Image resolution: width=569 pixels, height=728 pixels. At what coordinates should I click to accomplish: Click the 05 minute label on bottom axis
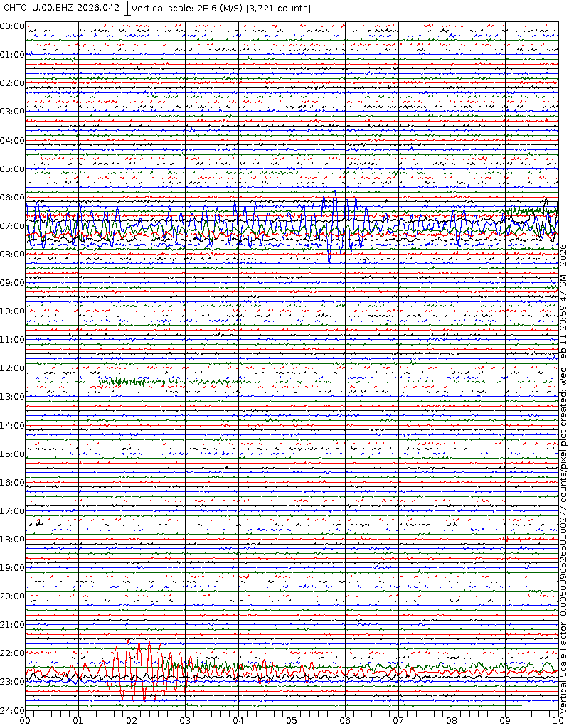point(292,721)
